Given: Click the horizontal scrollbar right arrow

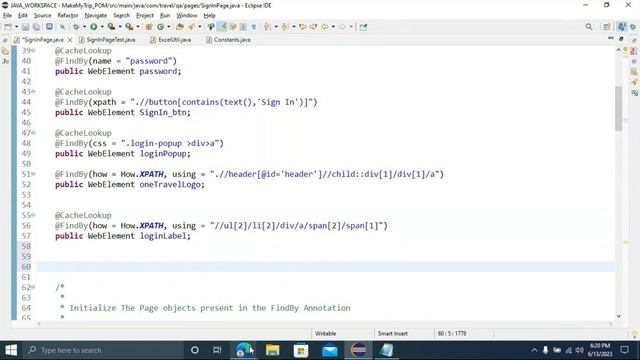Looking at the screenshot, I should point(611,324).
